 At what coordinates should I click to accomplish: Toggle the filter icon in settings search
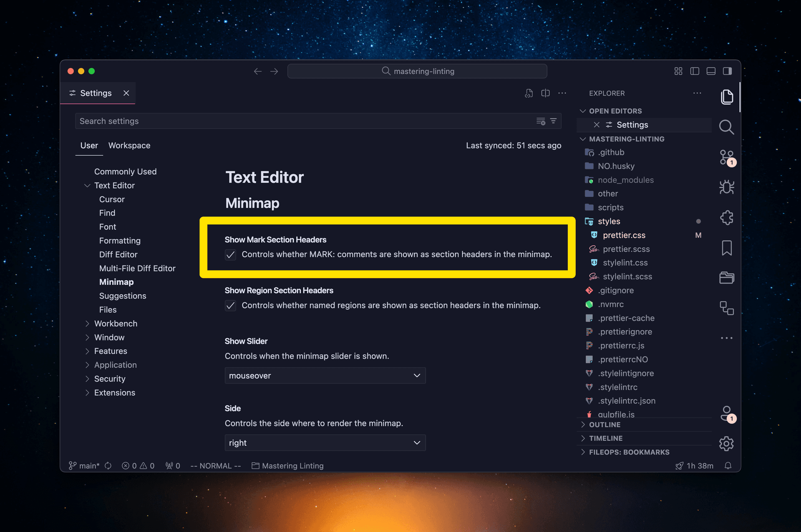(553, 121)
